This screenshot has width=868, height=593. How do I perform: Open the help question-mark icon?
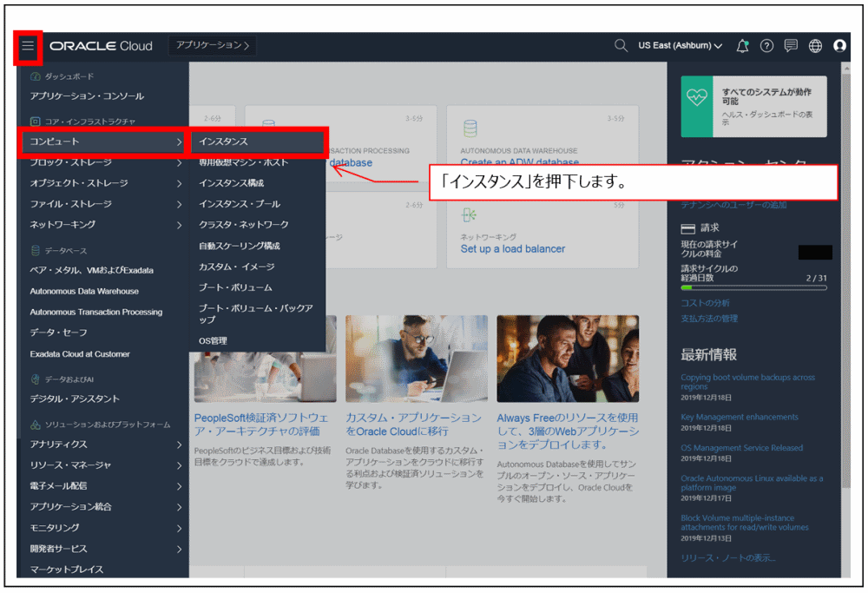pyautogui.click(x=766, y=45)
